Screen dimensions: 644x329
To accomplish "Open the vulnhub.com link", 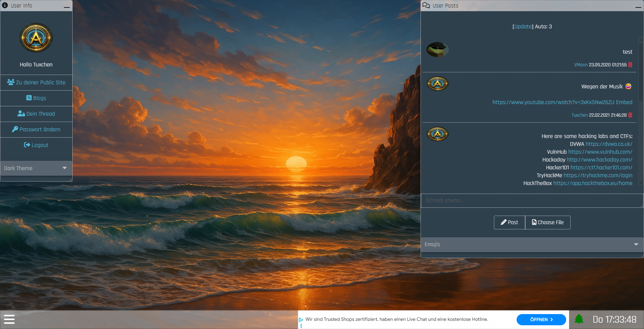I will click(x=600, y=152).
